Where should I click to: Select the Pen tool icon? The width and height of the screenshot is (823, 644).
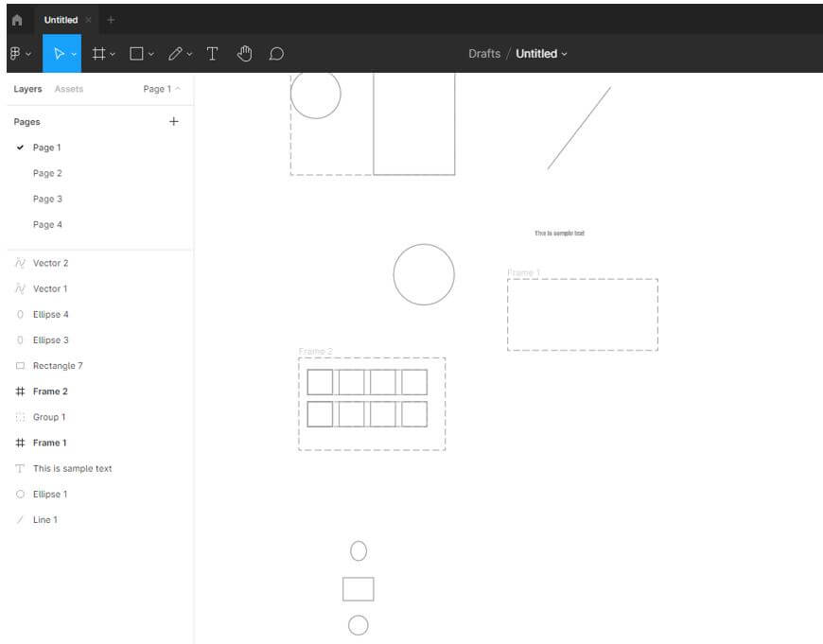click(x=175, y=54)
